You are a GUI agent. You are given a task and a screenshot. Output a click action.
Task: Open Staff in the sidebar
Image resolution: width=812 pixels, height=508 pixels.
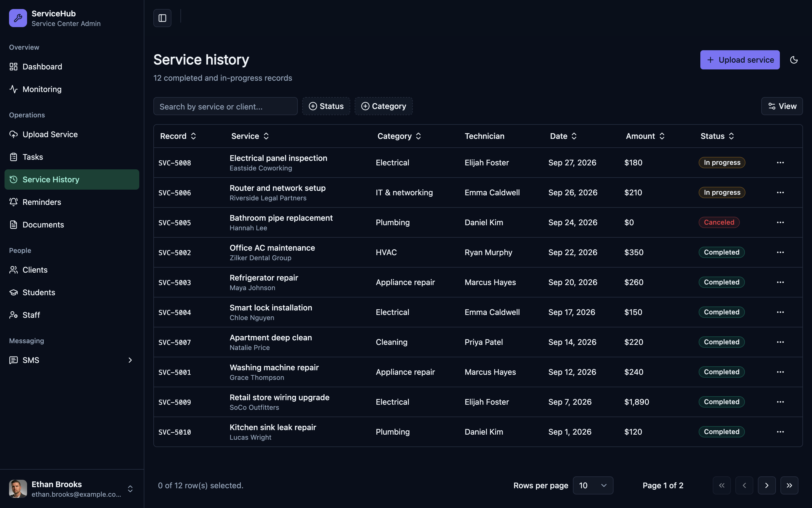click(x=72, y=315)
